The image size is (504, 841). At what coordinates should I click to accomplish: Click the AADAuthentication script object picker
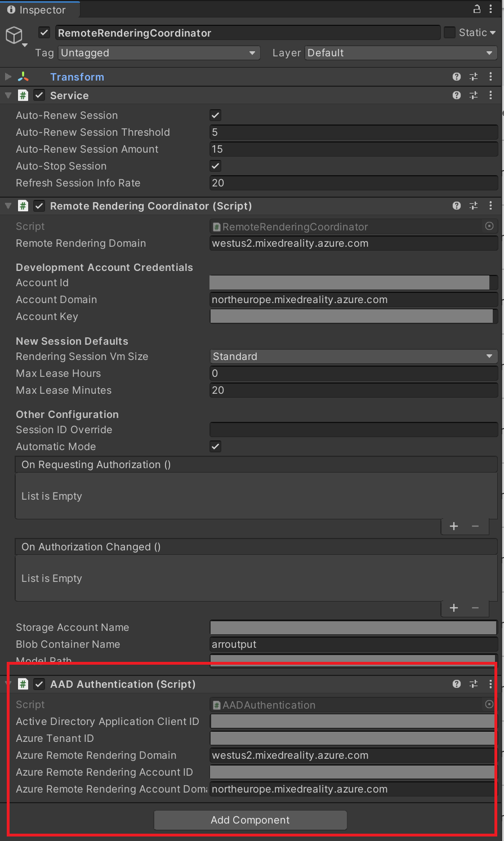[x=489, y=704]
